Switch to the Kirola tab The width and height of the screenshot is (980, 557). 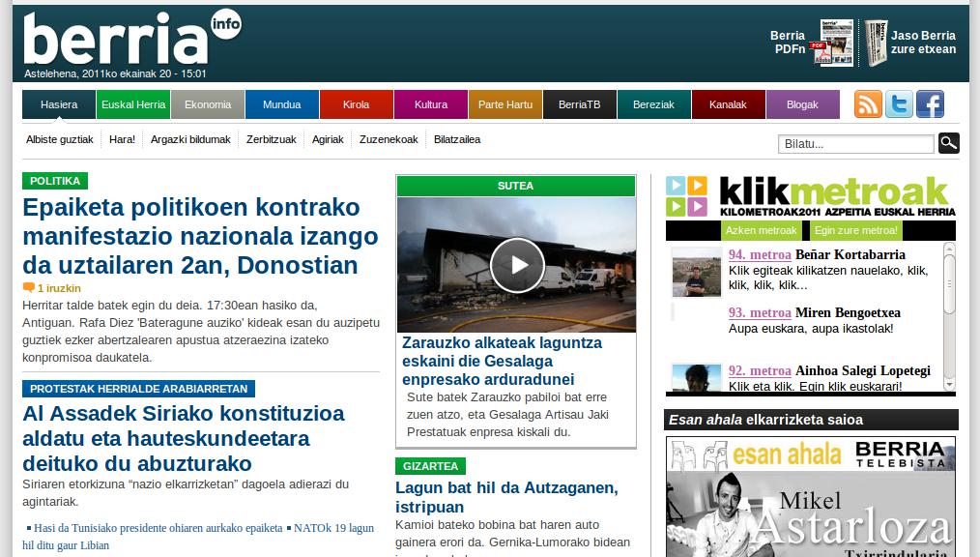coord(356,104)
